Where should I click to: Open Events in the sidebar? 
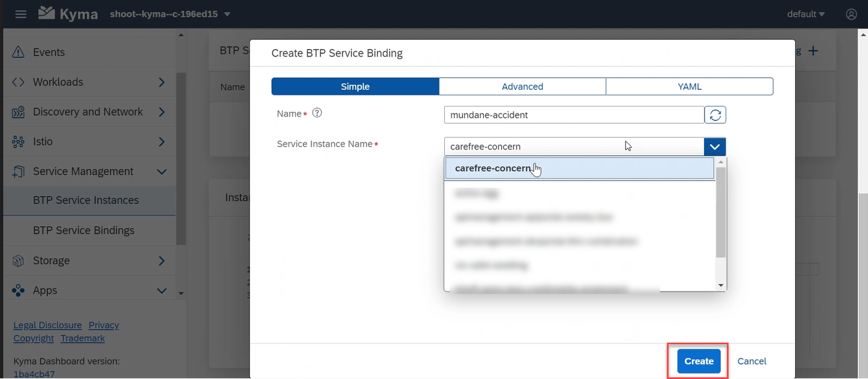[x=89, y=52]
